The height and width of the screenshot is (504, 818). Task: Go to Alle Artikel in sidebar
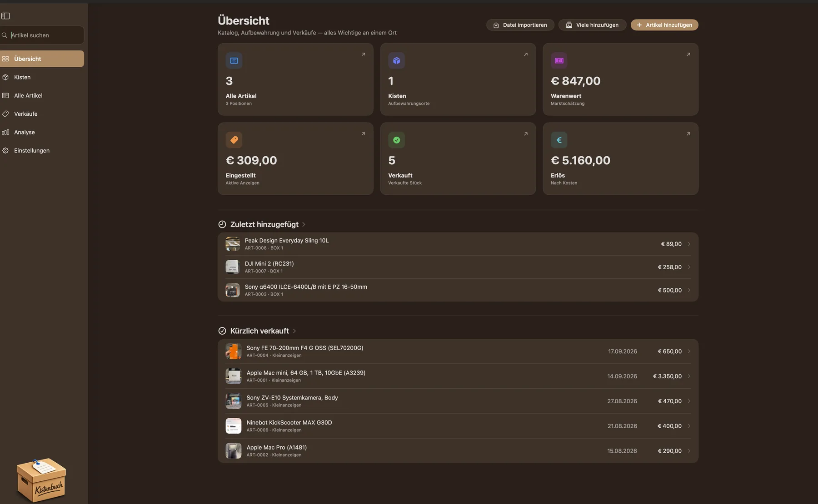click(42, 95)
